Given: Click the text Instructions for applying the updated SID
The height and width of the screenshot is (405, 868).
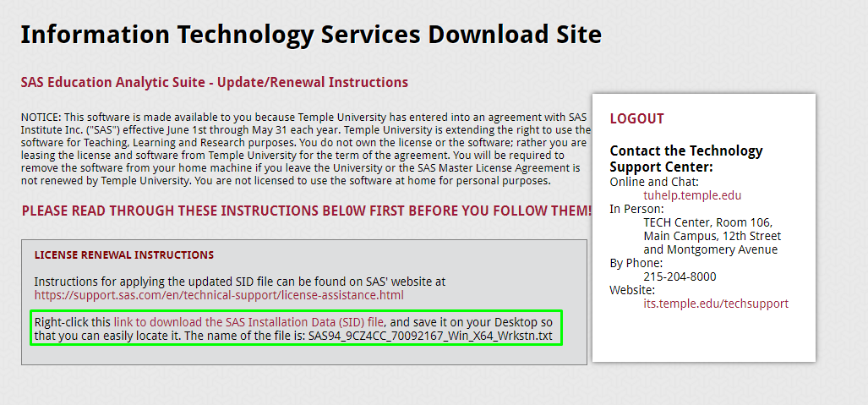Looking at the screenshot, I should (x=240, y=282).
